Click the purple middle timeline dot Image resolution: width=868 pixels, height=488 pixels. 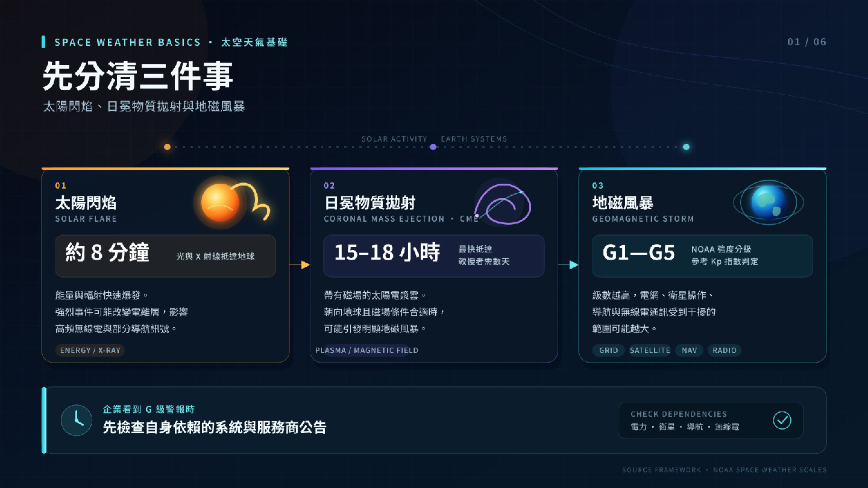pyautogui.click(x=433, y=146)
